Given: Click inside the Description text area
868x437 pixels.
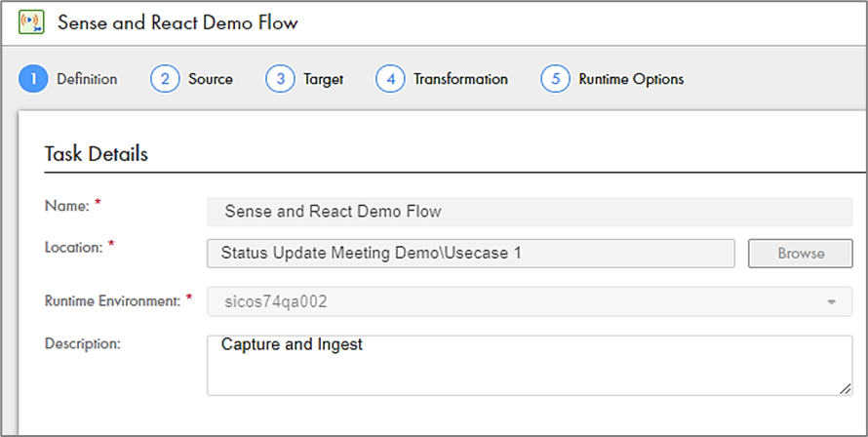Looking at the screenshot, I should pos(530,365).
